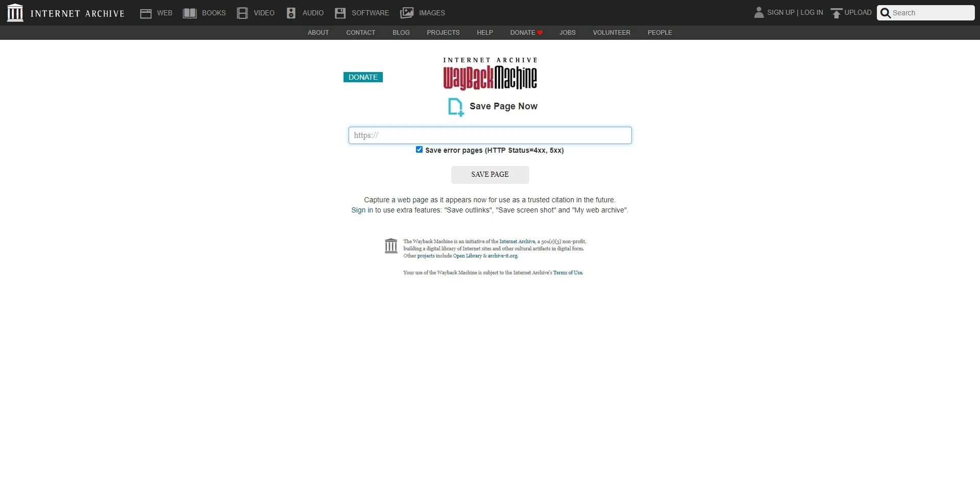Open the Books section icon

pos(189,13)
